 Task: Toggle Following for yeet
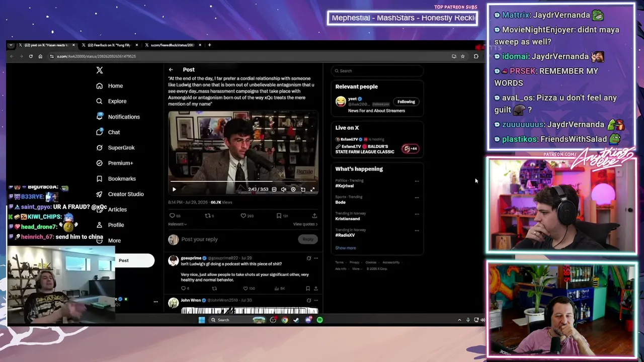tap(406, 102)
